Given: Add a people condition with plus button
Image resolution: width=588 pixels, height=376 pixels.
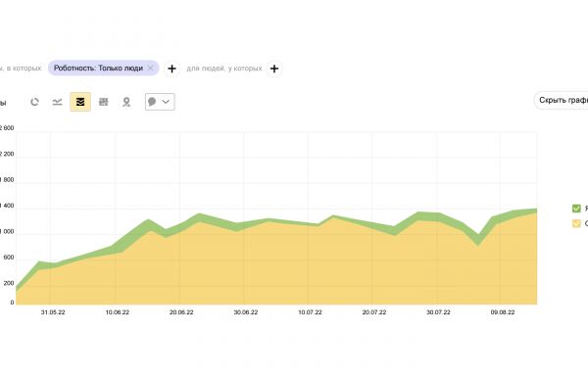Looking at the screenshot, I should pos(274,69).
